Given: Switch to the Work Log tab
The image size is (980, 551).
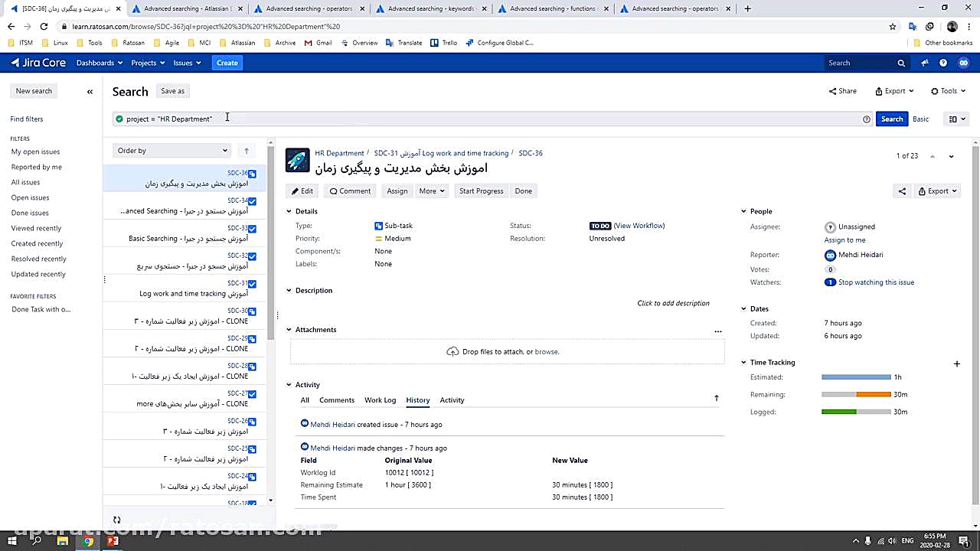Looking at the screenshot, I should (380, 400).
